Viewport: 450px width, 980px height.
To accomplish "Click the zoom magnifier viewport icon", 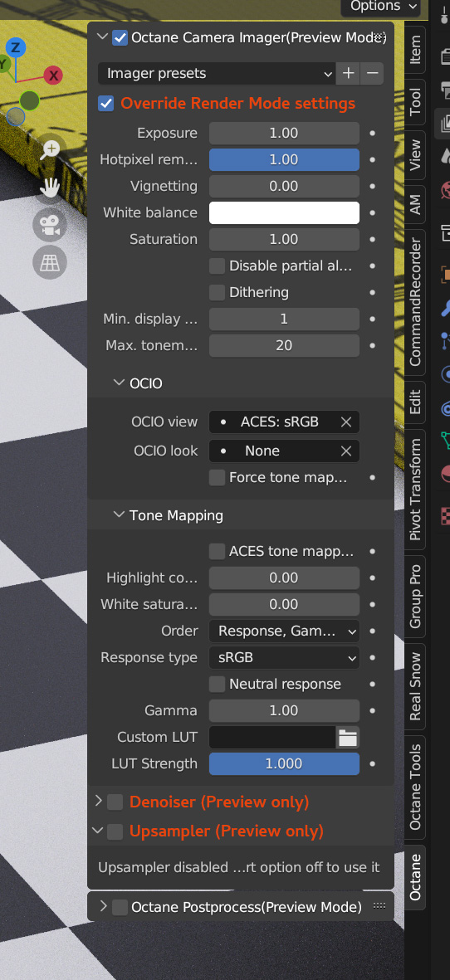I will point(50,149).
